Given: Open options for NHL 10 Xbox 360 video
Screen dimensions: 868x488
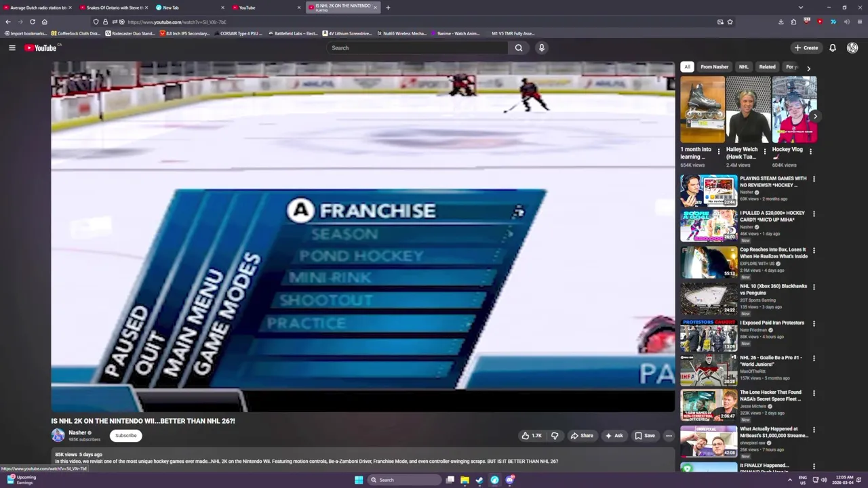Looking at the screenshot, I should [x=814, y=287].
